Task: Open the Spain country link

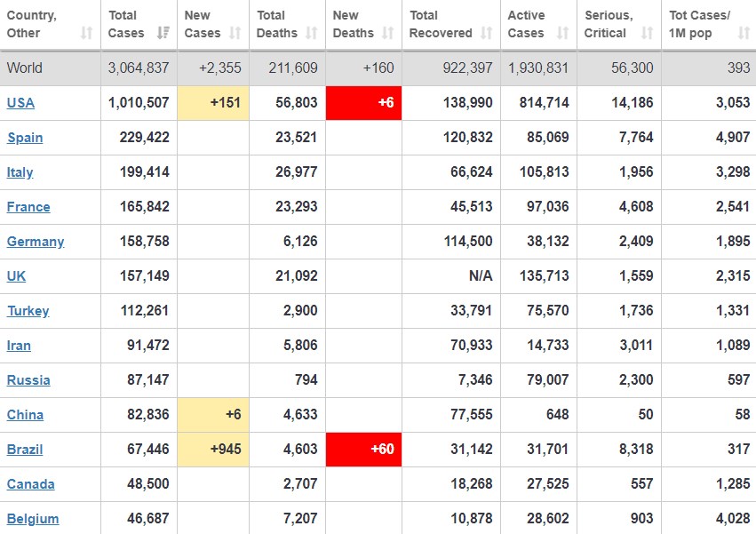Action: coord(25,138)
